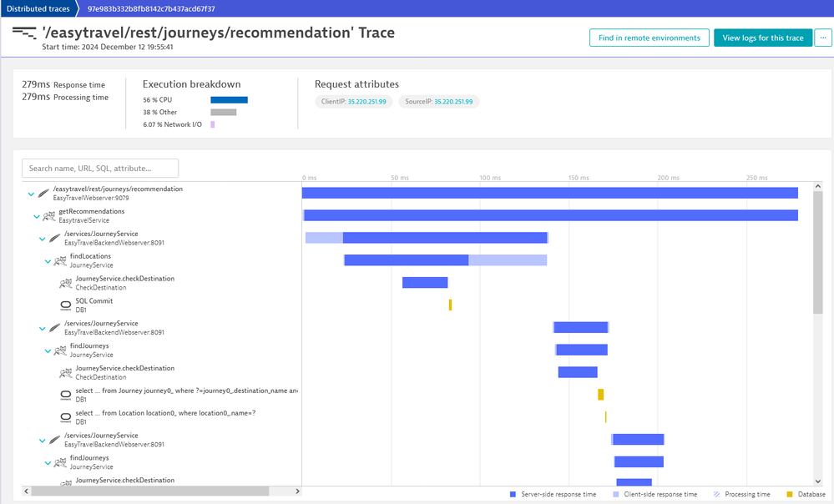The height and width of the screenshot is (504, 834).
Task: Open the SourceIP 35.220.251.99 link
Action: (453, 102)
